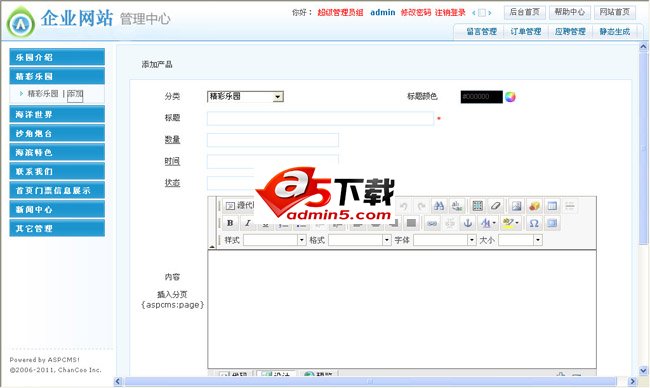Open the 联系我们 sidebar menu
The height and width of the screenshot is (388, 650).
coord(57,172)
